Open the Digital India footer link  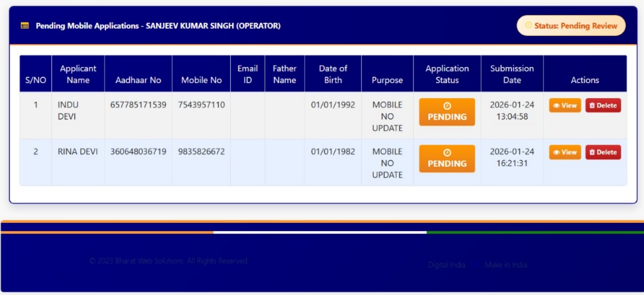click(446, 265)
